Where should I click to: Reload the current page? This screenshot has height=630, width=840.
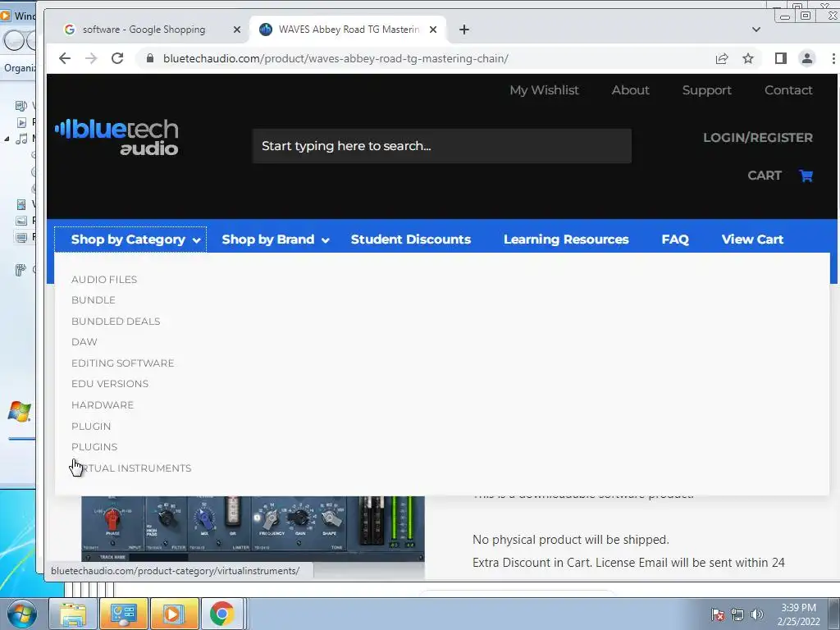(117, 58)
